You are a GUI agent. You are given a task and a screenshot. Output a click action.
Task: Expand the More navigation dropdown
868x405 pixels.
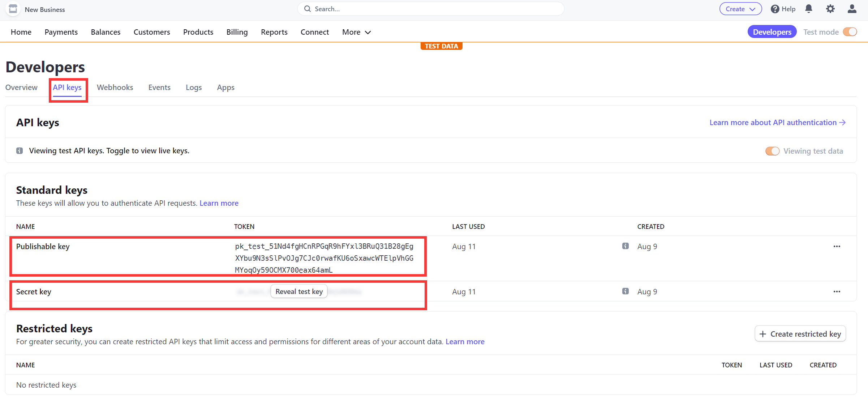[357, 31]
